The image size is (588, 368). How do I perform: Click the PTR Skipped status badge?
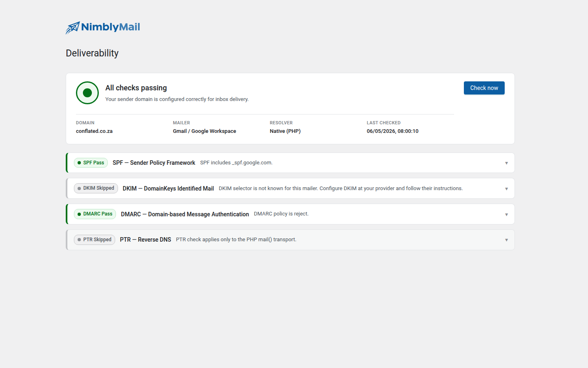tap(94, 240)
